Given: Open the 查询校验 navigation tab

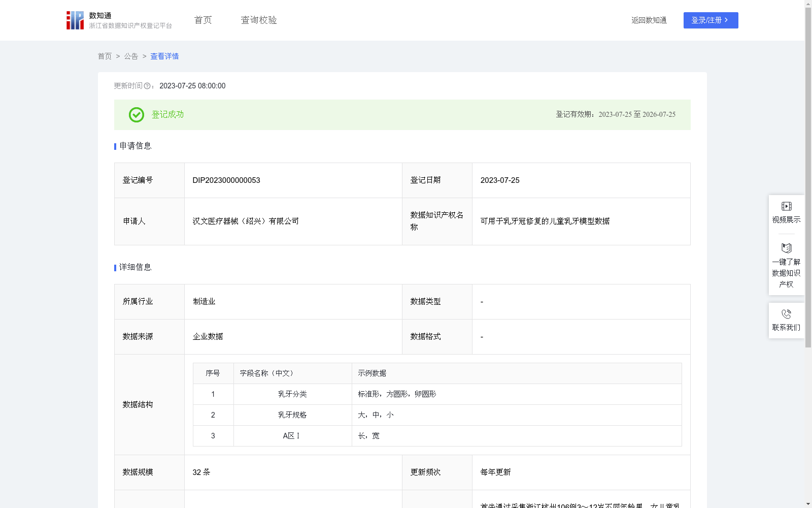Looking at the screenshot, I should tap(259, 20).
